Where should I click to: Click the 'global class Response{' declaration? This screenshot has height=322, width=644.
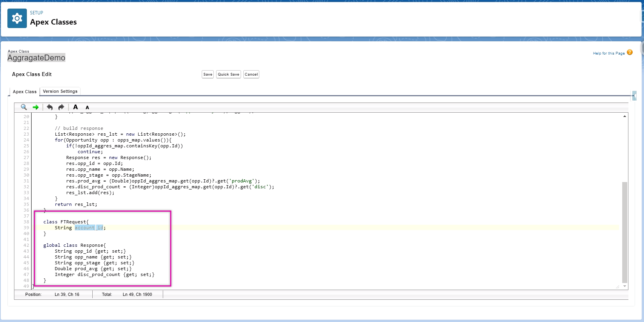[75, 245]
